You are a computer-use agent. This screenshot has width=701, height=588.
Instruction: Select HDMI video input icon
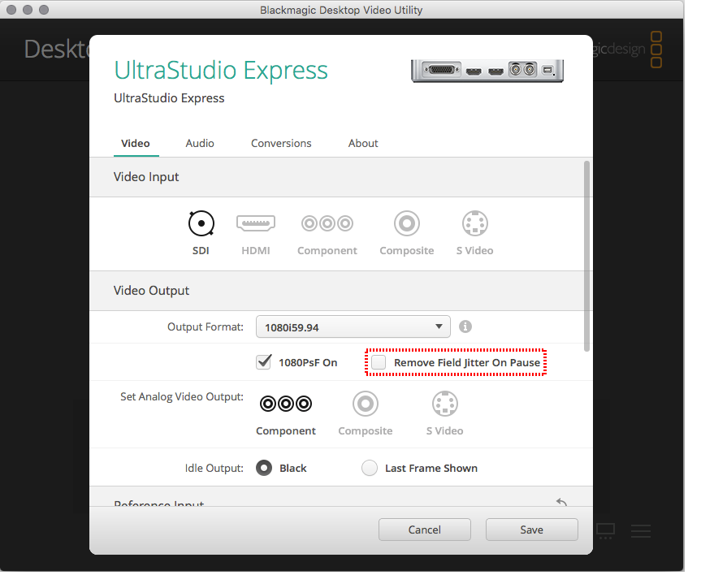256,223
